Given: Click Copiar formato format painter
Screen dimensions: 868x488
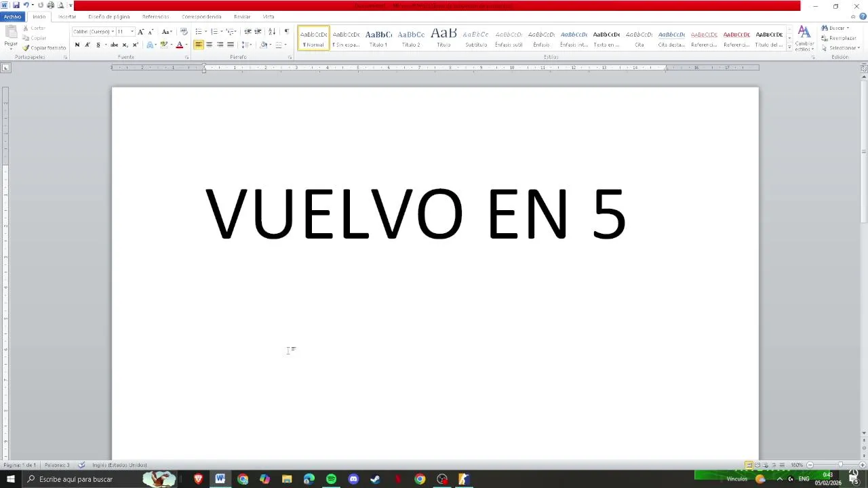Looking at the screenshot, I should pos(44,48).
